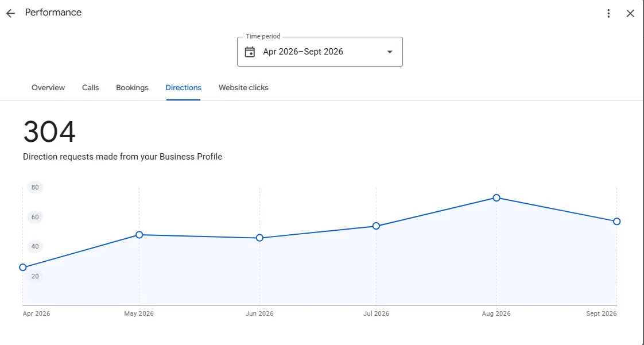644x345 pixels.
Task: Click the 'Sept 2026' x-axis label
Action: [602, 313]
